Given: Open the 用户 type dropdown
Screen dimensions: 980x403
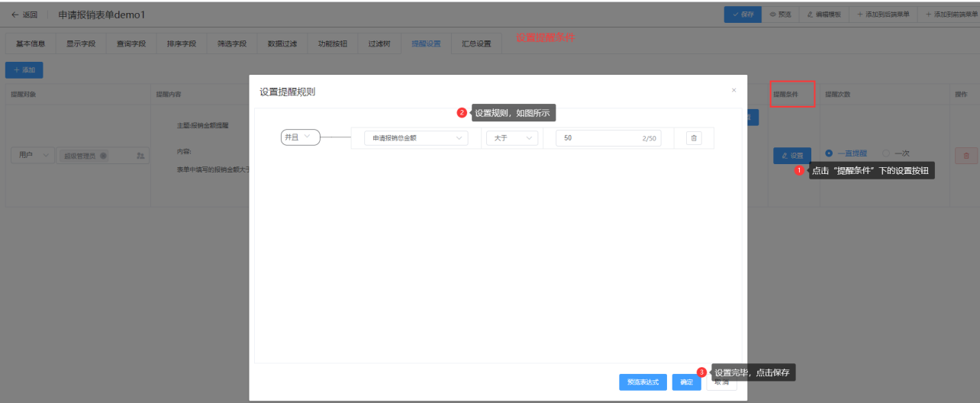Looking at the screenshot, I should (x=32, y=156).
